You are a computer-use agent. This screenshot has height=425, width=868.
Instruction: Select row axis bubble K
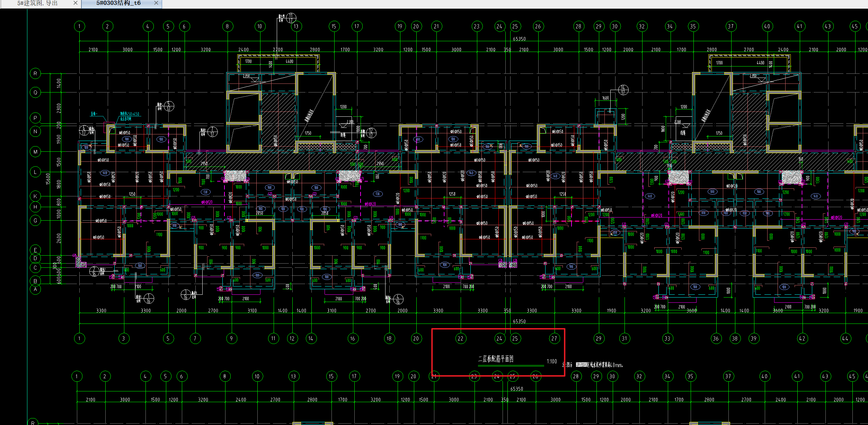pyautogui.click(x=35, y=196)
